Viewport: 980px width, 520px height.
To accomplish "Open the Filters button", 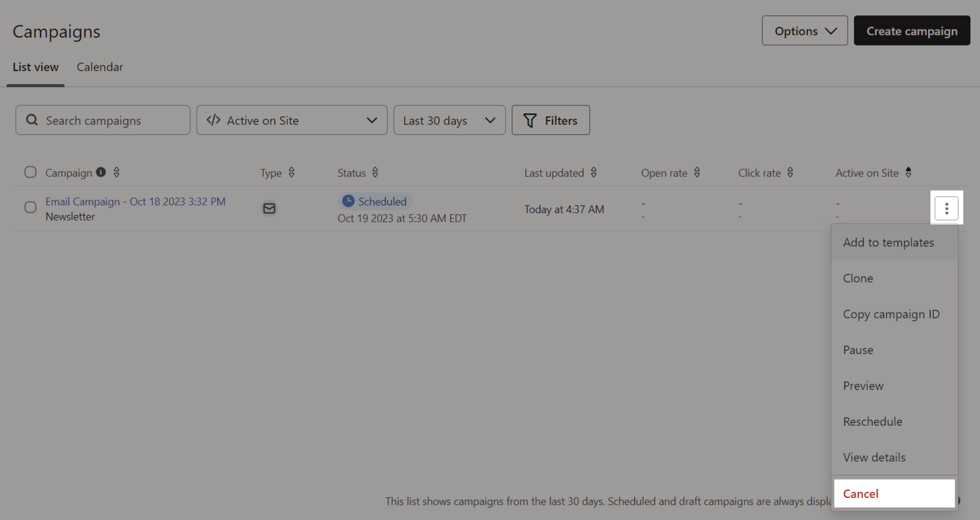I will coord(551,120).
